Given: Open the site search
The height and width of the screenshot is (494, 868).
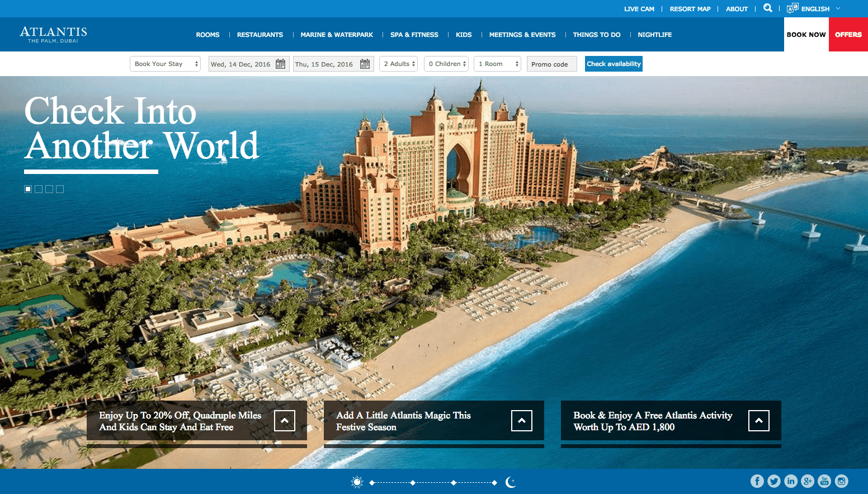Looking at the screenshot, I should click(x=767, y=8).
